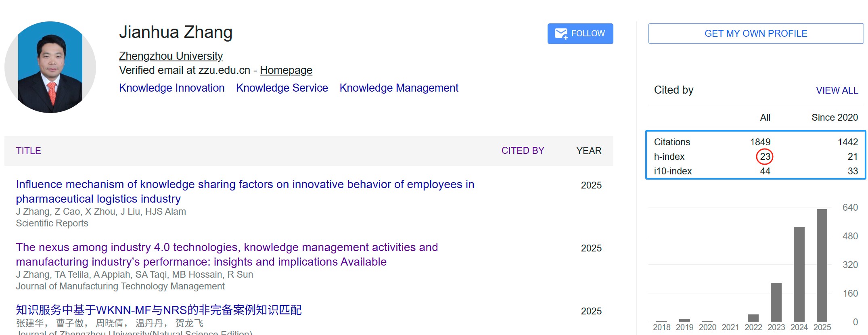
Task: Sort publications by Year column header
Action: [x=589, y=151]
